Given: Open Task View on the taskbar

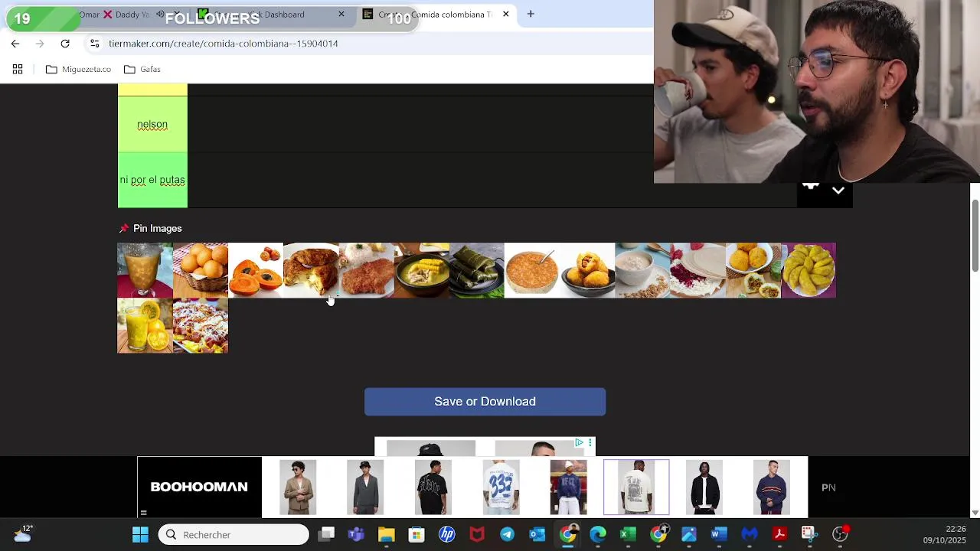Looking at the screenshot, I should click(x=326, y=534).
